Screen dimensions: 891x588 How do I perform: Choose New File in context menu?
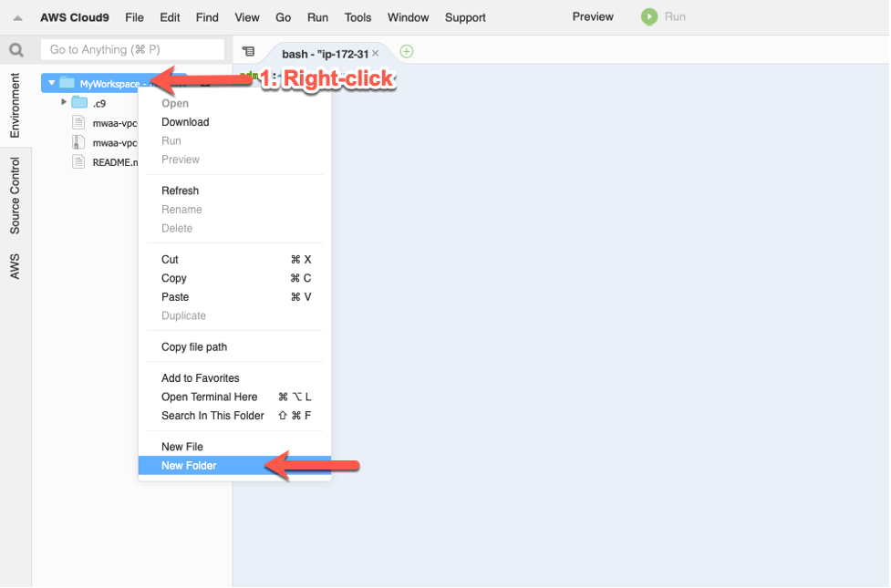click(182, 447)
